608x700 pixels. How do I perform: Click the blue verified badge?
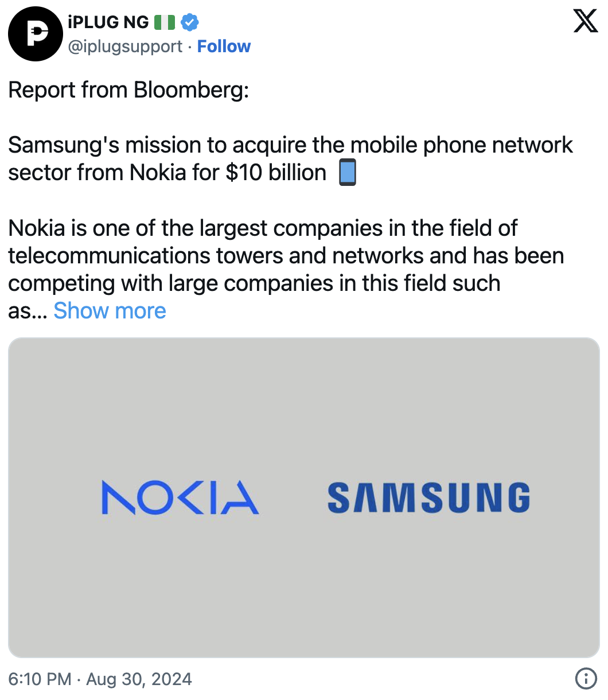coord(190,22)
